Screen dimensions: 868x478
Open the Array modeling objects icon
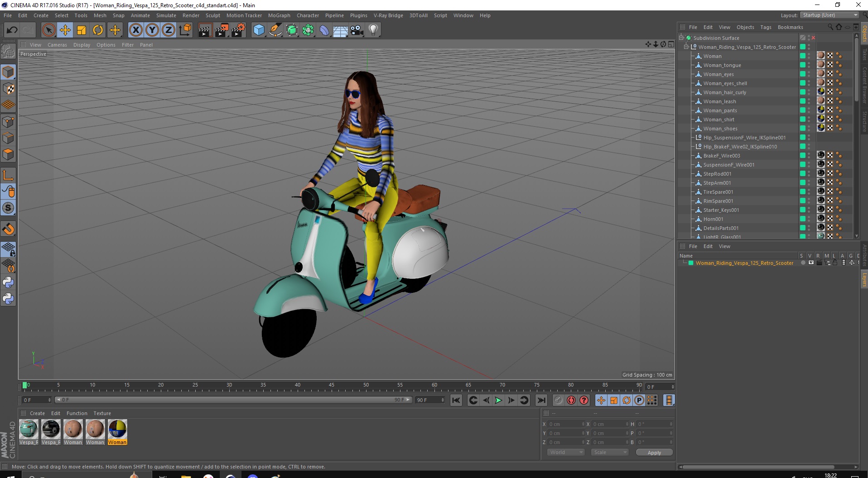pyautogui.click(x=309, y=30)
